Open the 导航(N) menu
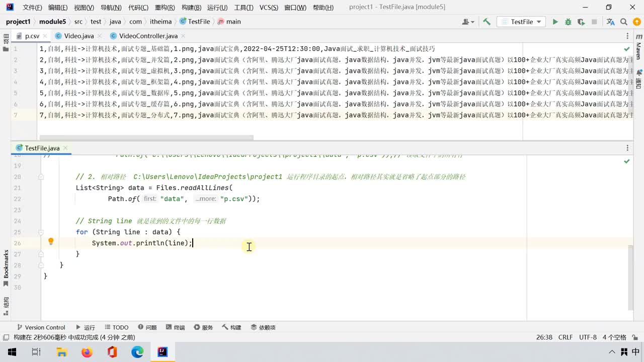Viewport: 644px width, 362px height. click(111, 8)
